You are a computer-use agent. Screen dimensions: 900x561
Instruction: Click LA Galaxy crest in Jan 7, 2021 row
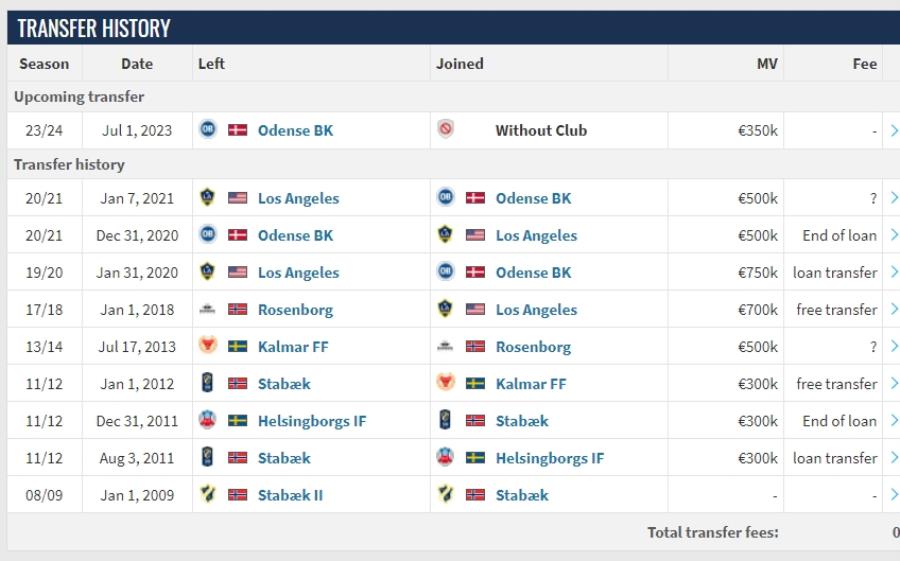coord(207,198)
